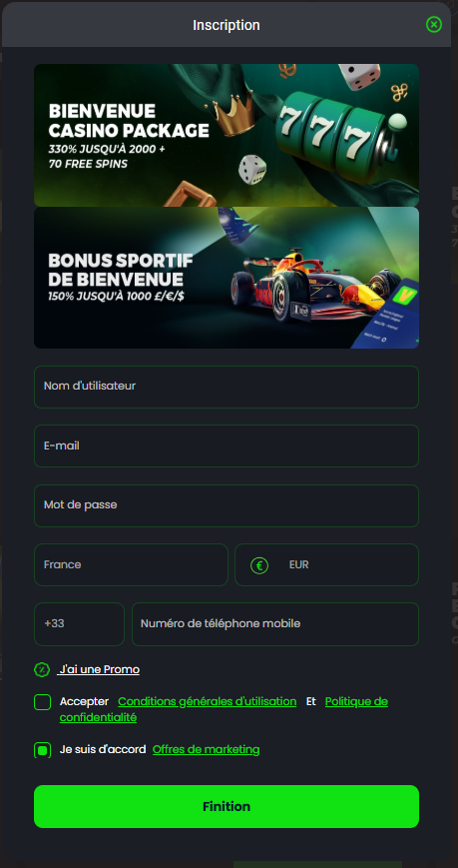Open Conditions générales d'utilisation link
The image size is (458, 868).
tap(208, 701)
